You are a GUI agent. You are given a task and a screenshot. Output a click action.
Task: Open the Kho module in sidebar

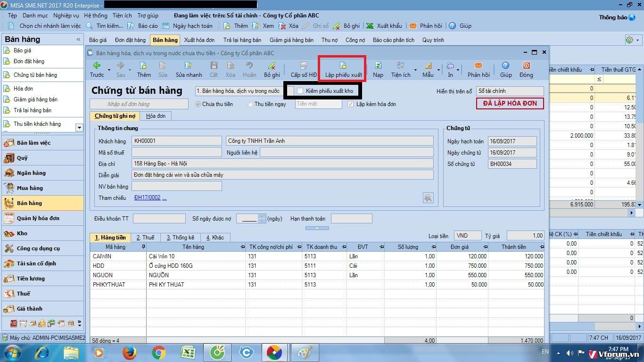point(22,233)
